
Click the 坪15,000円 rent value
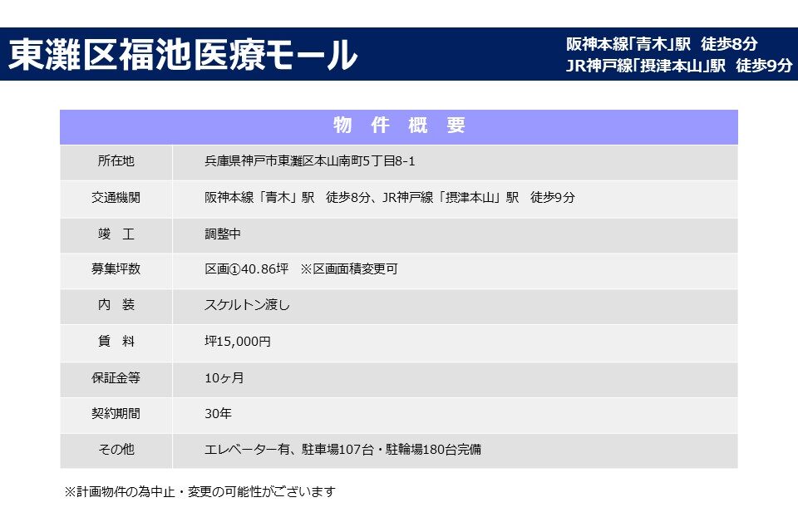click(x=238, y=341)
